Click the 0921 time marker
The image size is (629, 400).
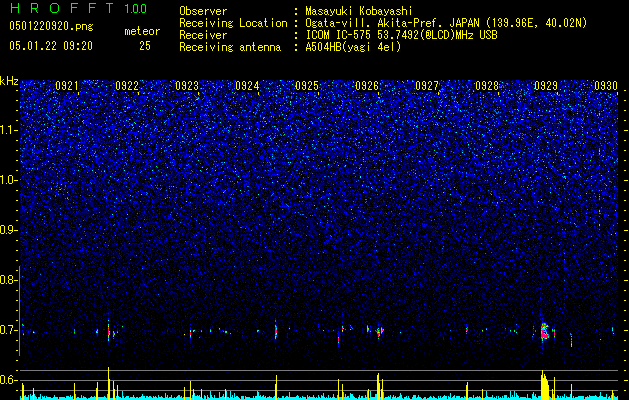coord(67,86)
